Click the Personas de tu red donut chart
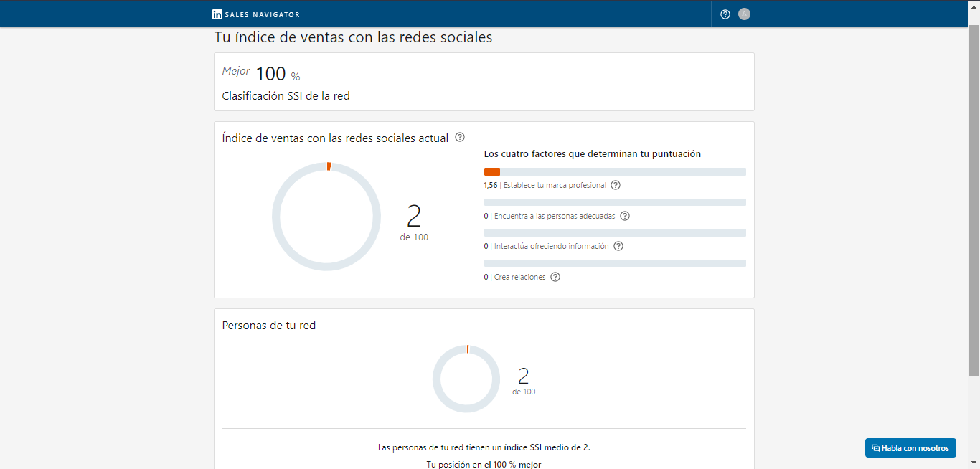 (x=466, y=379)
